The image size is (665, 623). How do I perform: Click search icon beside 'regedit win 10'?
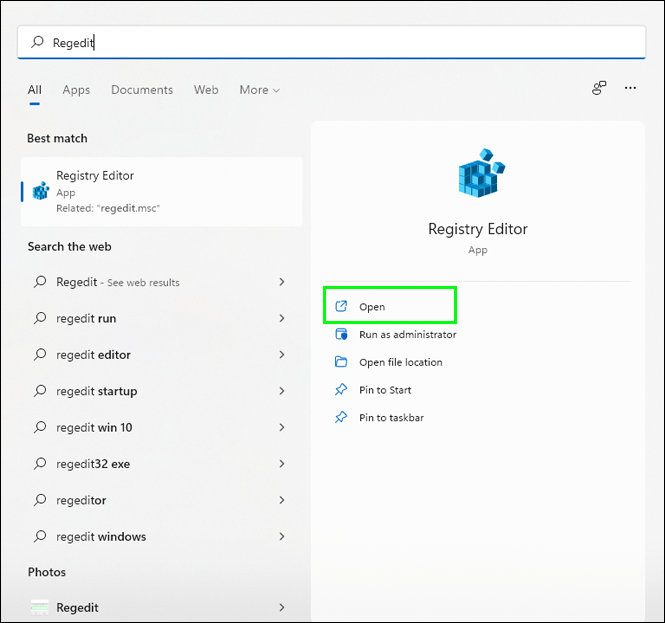coord(40,427)
